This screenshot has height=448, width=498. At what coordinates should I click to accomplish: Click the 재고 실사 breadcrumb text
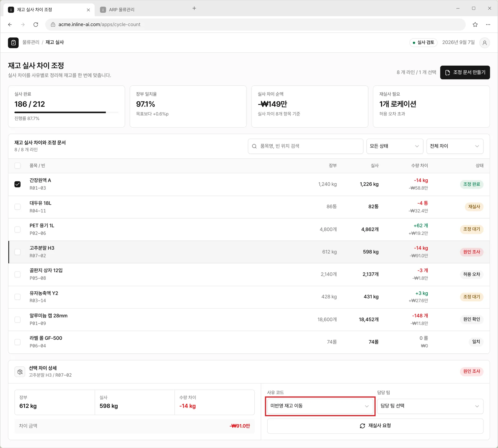(x=55, y=42)
